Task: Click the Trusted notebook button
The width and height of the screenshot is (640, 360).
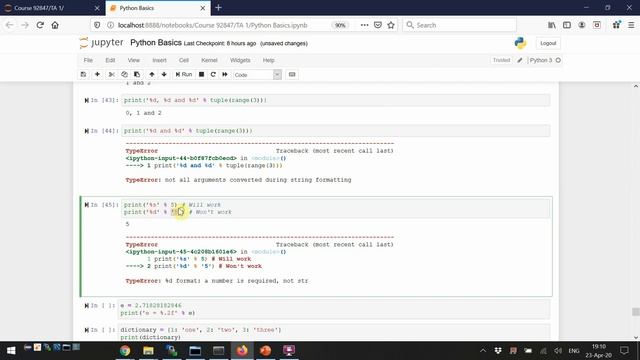Action: tap(501, 60)
